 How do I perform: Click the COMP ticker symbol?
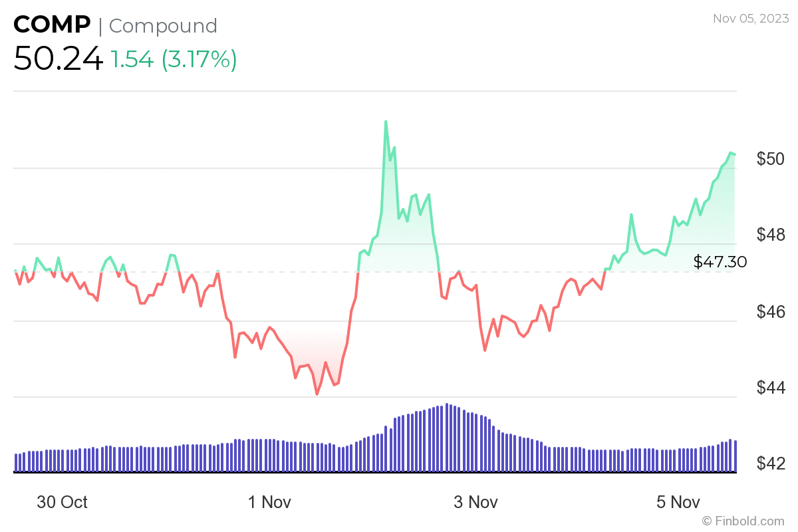(52, 25)
